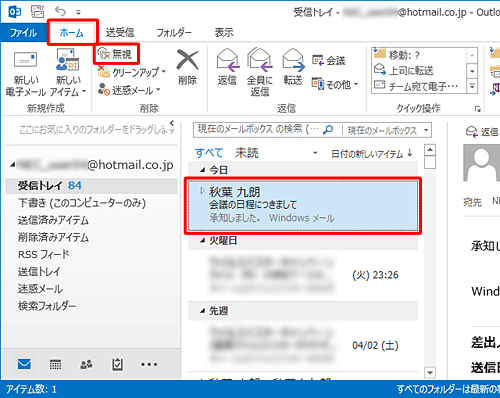Switch to the Mail navigation icon
This screenshot has height=398, width=500.
click(24, 364)
